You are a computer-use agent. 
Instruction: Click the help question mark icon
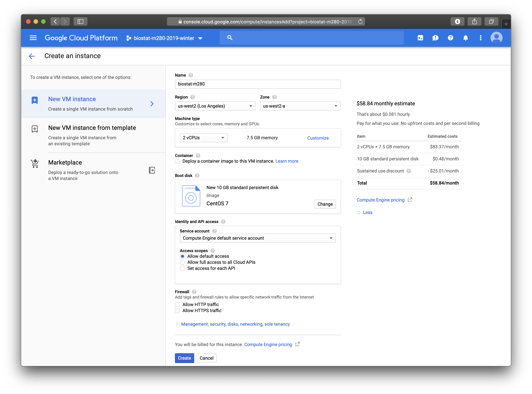[x=450, y=38]
